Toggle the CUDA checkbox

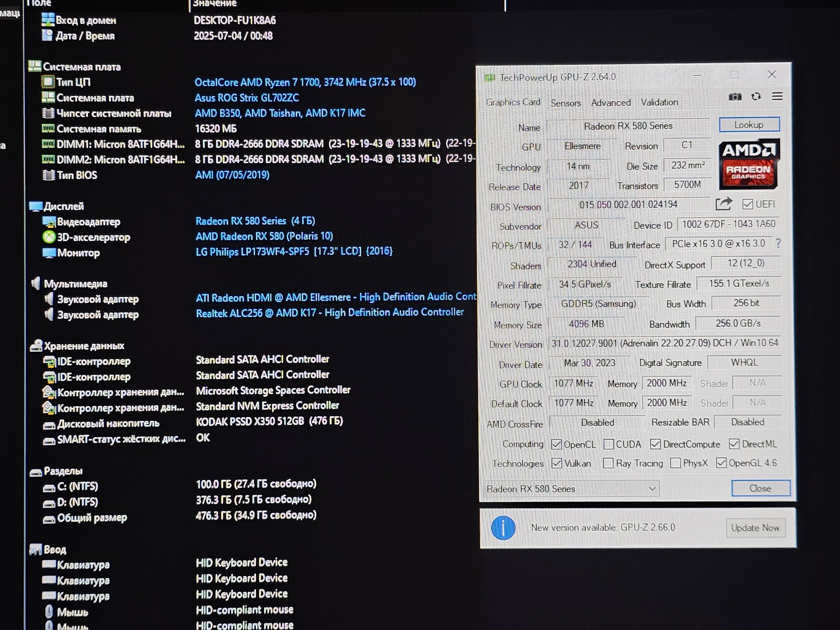tap(609, 444)
